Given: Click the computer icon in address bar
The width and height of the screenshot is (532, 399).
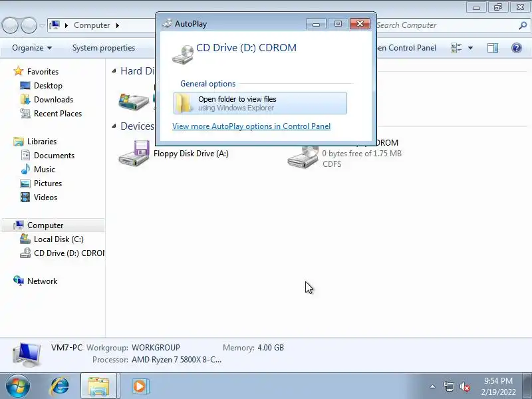Looking at the screenshot, I should tap(55, 25).
